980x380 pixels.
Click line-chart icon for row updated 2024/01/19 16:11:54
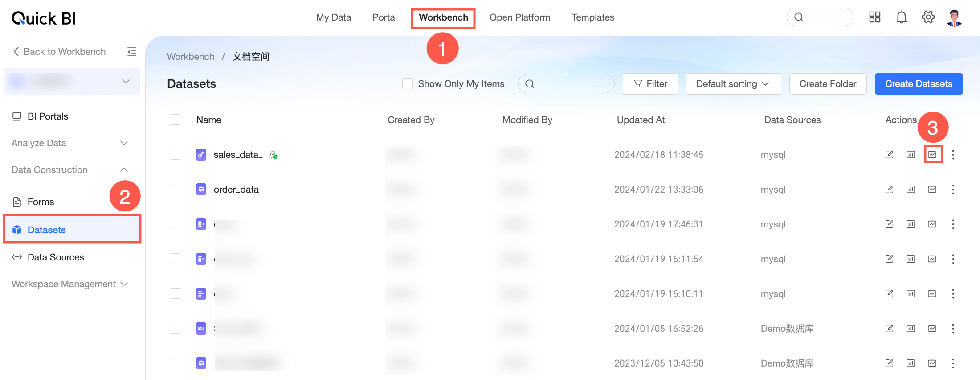[932, 259]
